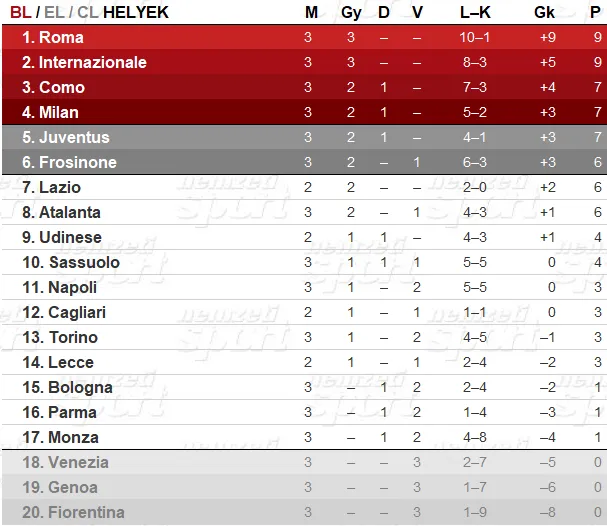Select the Cagliari row
This screenshot has height=526, width=607.
[304, 312]
